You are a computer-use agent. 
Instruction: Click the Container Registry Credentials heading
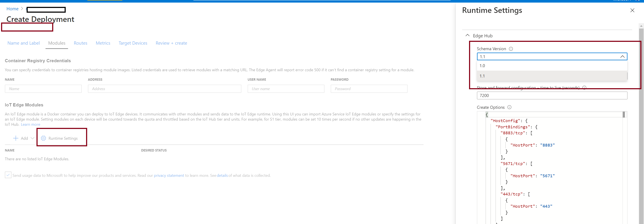(x=38, y=61)
